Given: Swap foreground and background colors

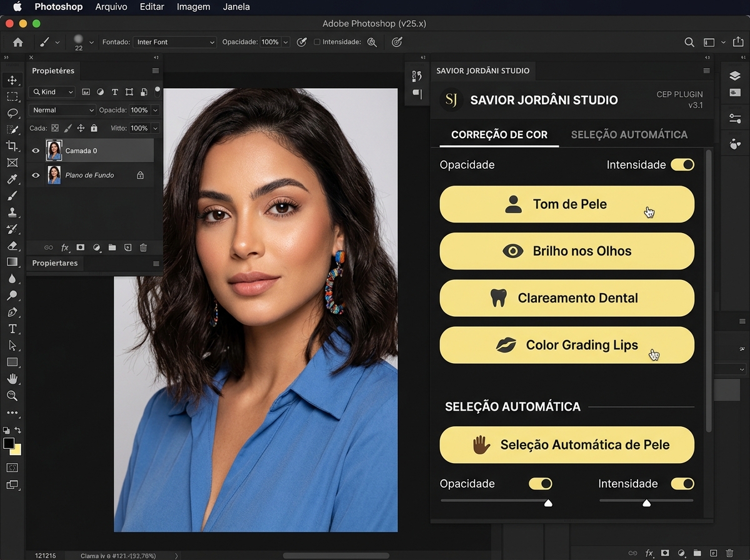Looking at the screenshot, I should pos(17,430).
